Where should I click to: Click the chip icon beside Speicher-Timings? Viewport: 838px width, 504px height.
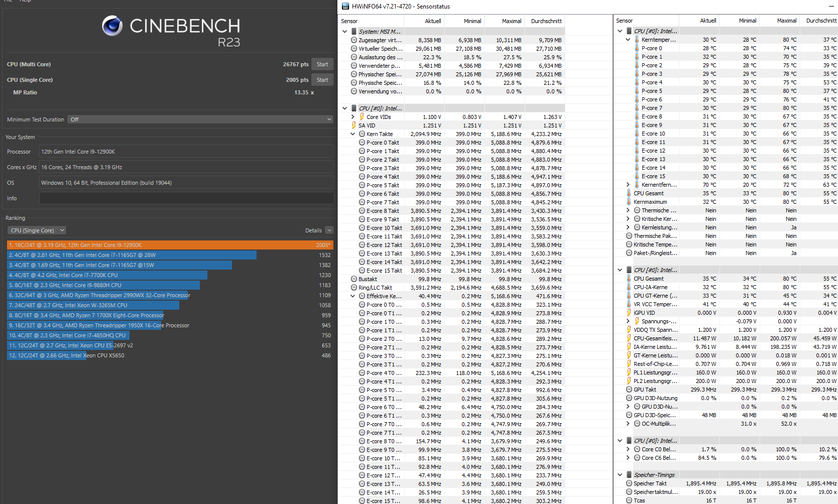[x=629, y=475]
